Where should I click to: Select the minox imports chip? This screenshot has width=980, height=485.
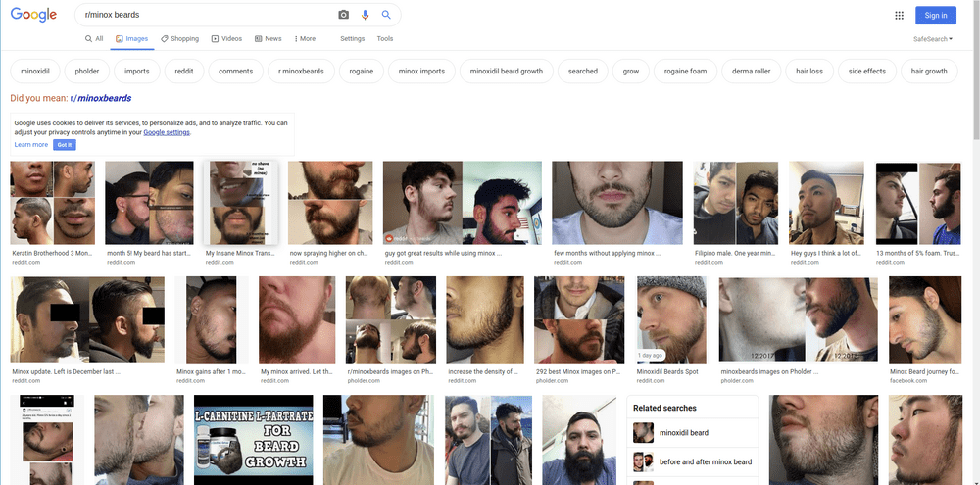(421, 72)
